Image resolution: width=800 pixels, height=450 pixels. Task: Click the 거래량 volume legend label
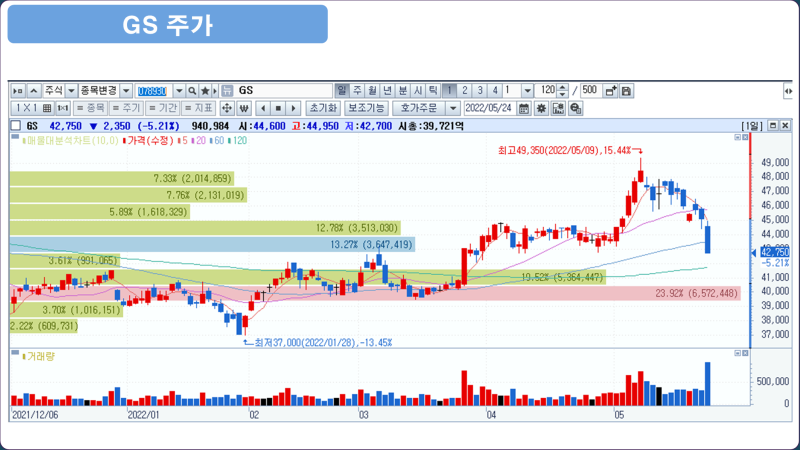(40, 356)
